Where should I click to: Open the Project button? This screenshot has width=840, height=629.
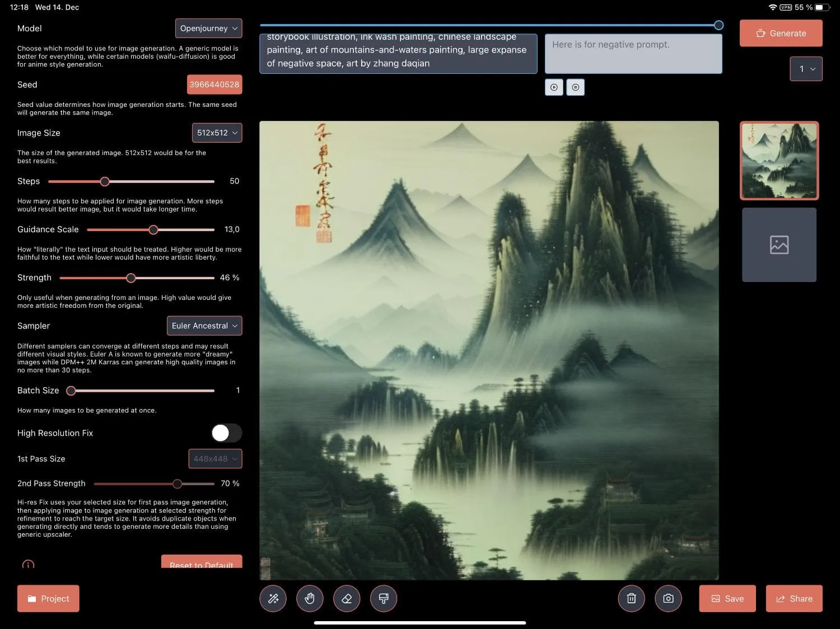tap(48, 599)
